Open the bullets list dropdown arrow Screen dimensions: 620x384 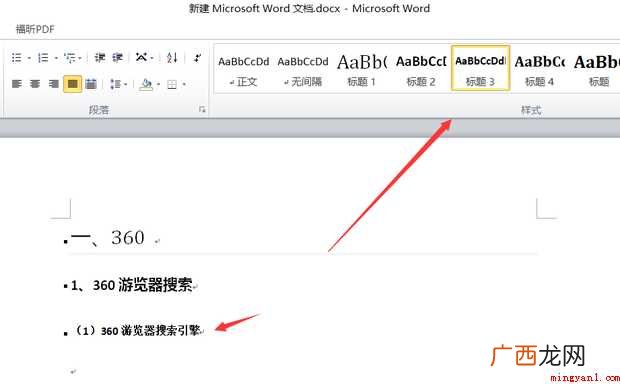[29, 58]
